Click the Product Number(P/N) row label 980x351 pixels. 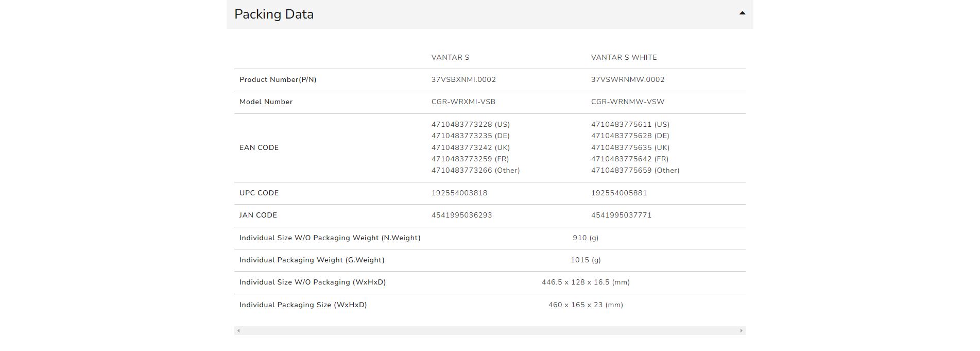[x=278, y=80]
